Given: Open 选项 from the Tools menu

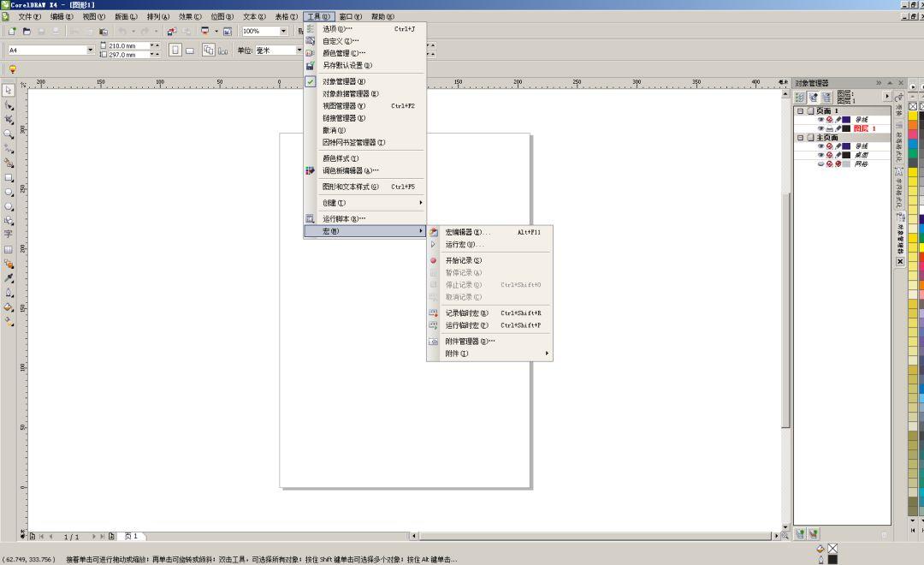Looking at the screenshot, I should tap(336, 29).
